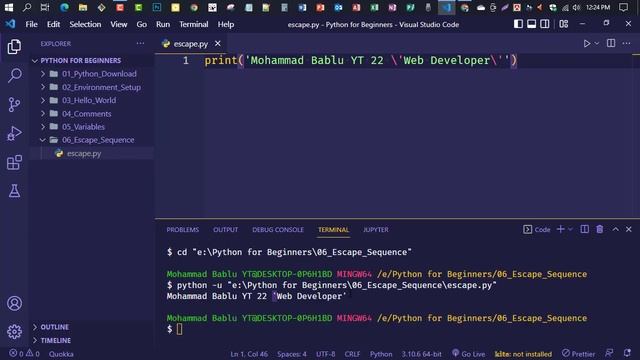Click Ln 1, Col 46 cursor position

(x=249, y=354)
